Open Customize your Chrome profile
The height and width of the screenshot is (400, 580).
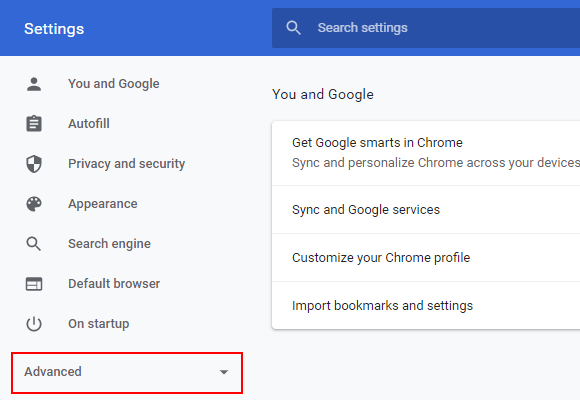(x=426, y=258)
